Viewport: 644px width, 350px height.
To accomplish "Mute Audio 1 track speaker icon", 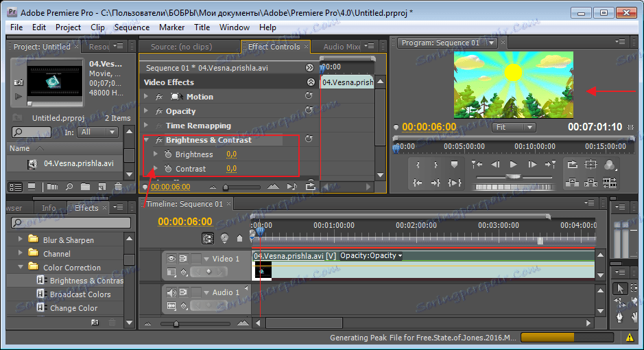I will (x=171, y=292).
